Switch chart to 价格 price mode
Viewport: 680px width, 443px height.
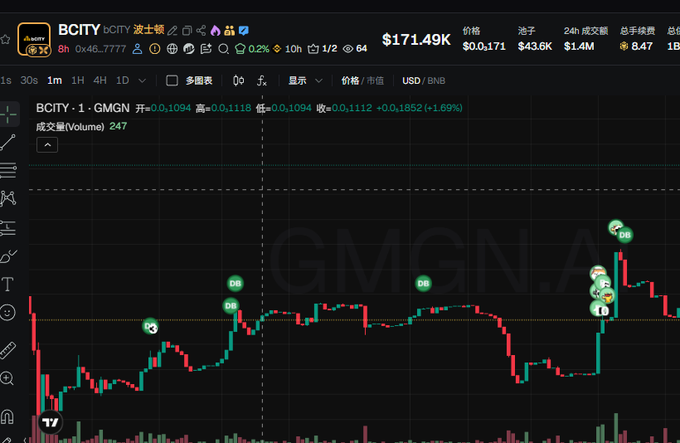[x=350, y=81]
